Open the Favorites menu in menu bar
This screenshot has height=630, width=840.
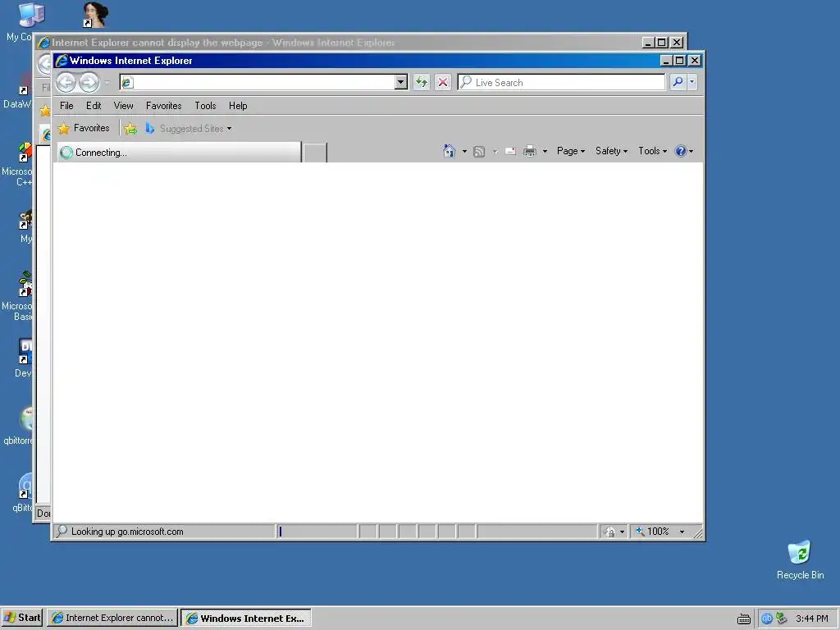click(x=163, y=106)
